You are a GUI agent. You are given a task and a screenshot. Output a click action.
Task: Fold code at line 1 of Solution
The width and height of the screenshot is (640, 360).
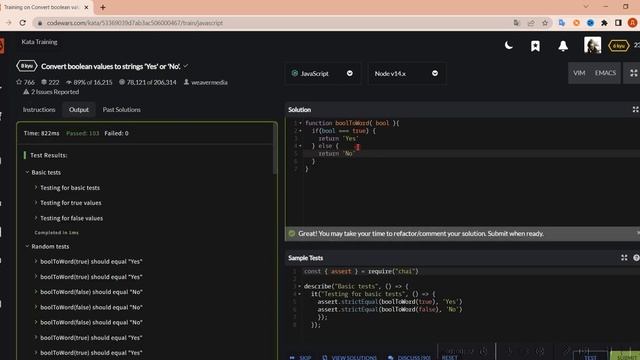point(300,123)
